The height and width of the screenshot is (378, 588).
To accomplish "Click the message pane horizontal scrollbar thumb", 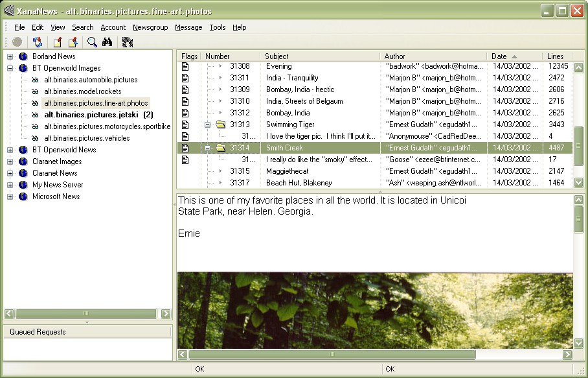I will [x=332, y=355].
